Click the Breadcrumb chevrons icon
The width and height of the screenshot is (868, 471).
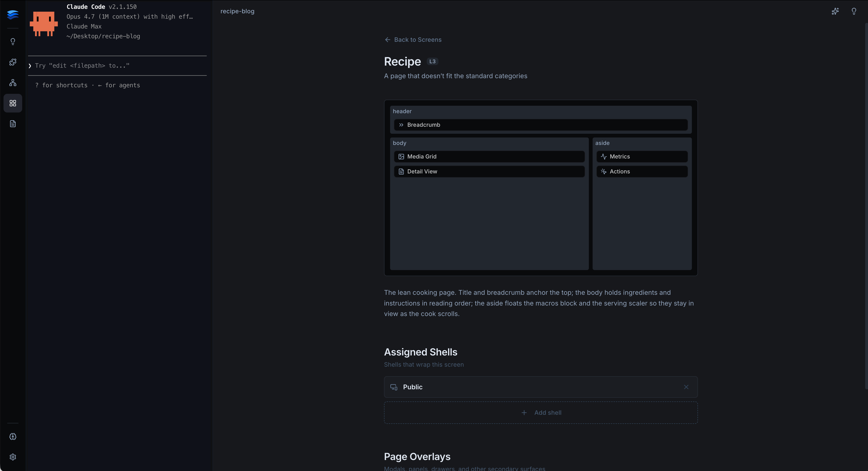pos(401,125)
